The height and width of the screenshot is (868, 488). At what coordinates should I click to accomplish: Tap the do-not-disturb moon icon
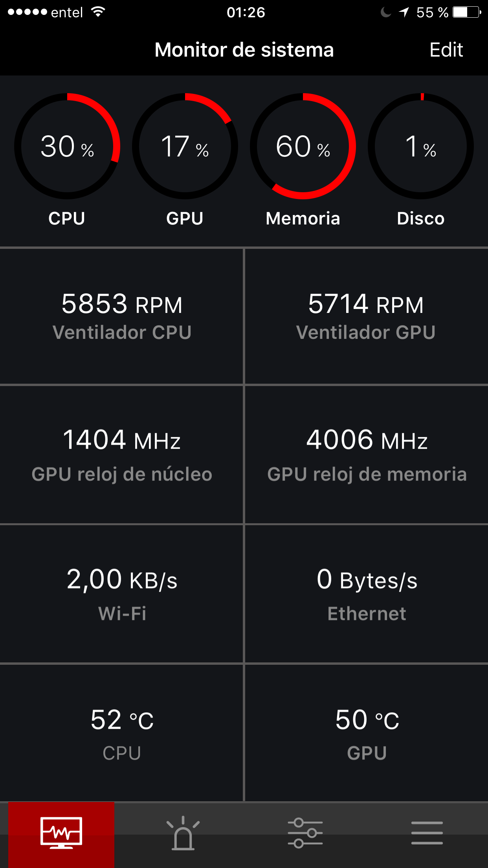(386, 13)
